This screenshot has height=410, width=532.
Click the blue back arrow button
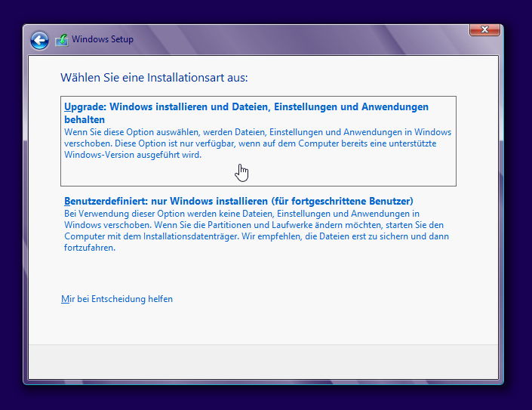(x=39, y=40)
